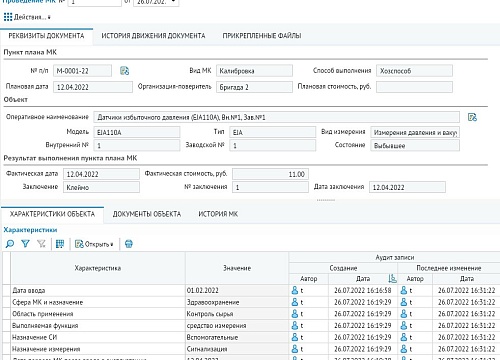
Task: Open История движения документа tab
Action: tap(153, 36)
